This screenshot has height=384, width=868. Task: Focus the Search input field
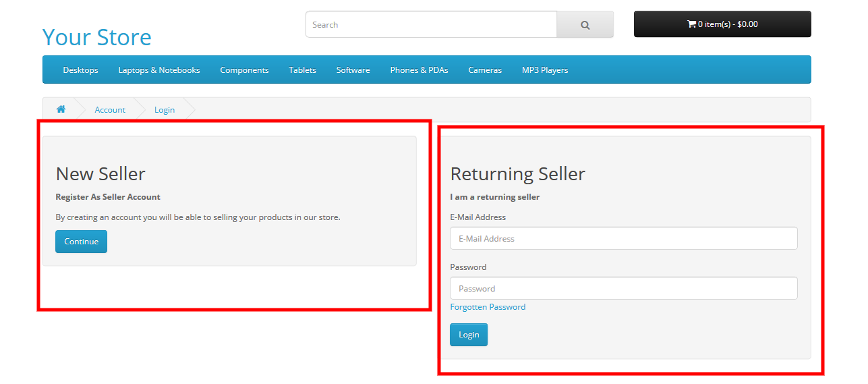tap(431, 25)
